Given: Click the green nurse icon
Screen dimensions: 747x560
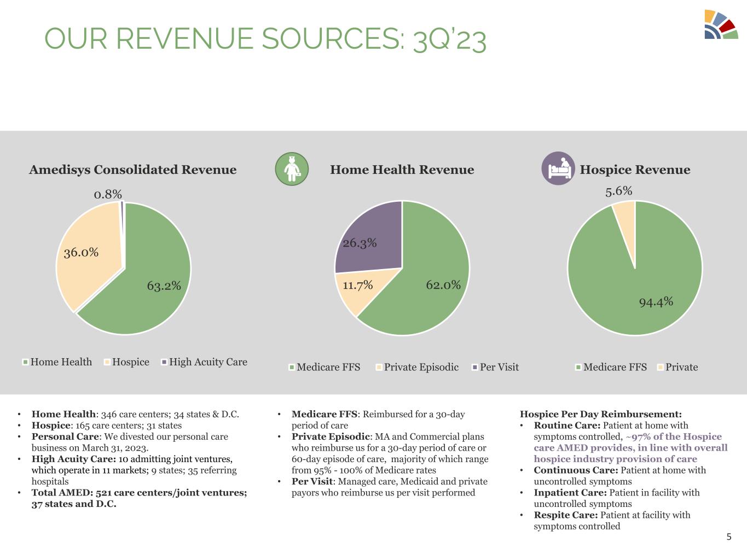Looking at the screenshot, I should 292,169.
